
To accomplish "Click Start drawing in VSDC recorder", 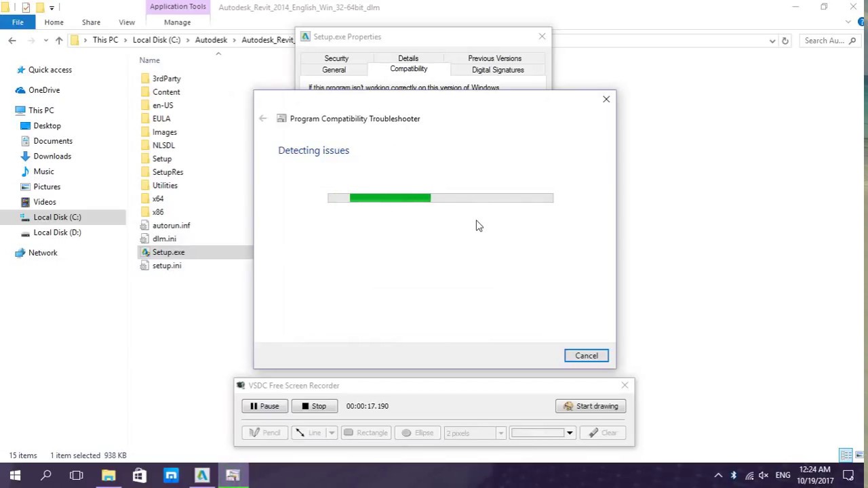I will click(x=591, y=406).
